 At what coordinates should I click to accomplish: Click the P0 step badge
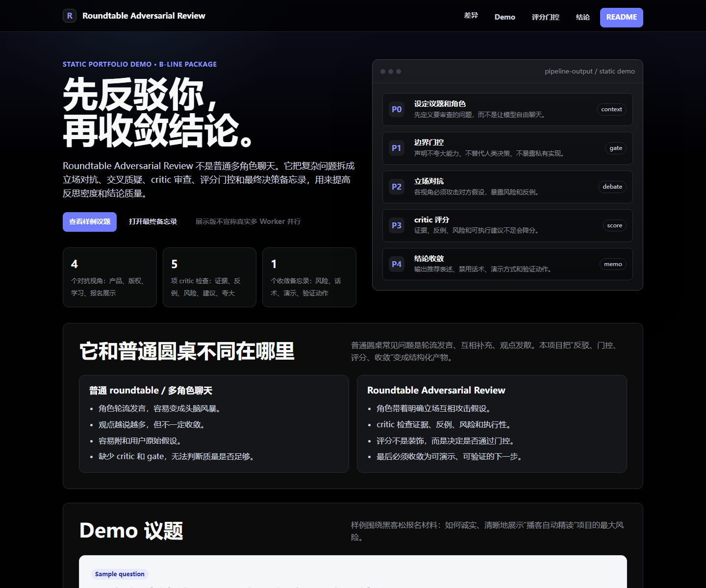397,109
